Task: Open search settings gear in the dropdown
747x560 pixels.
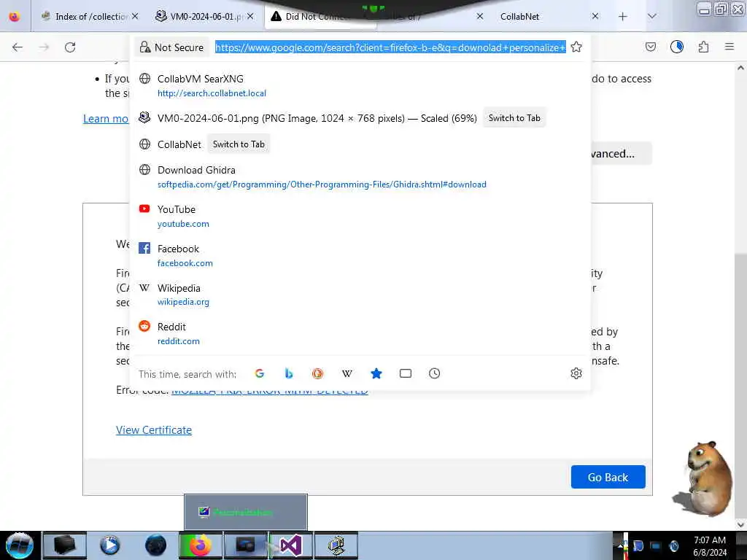Action: coord(576,374)
